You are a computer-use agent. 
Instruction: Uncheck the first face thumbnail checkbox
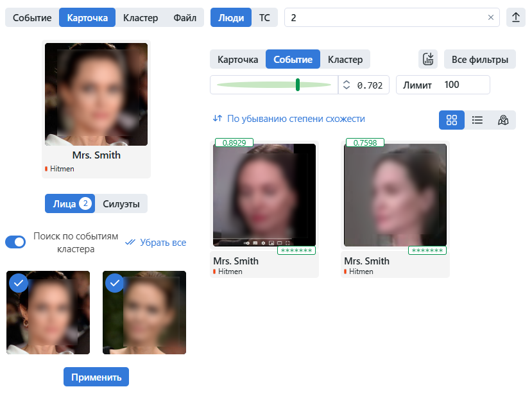pyautogui.click(x=19, y=283)
